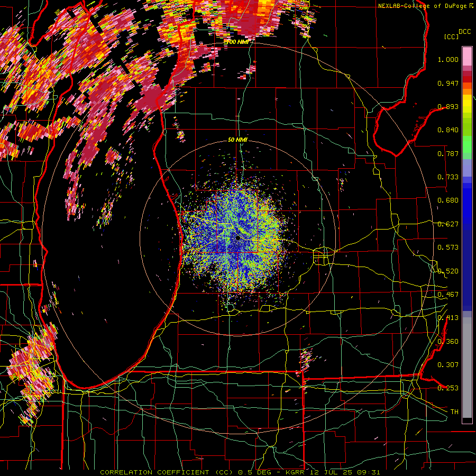Click the 100 NMI range ring label
476x476 pixels.
[x=237, y=42]
